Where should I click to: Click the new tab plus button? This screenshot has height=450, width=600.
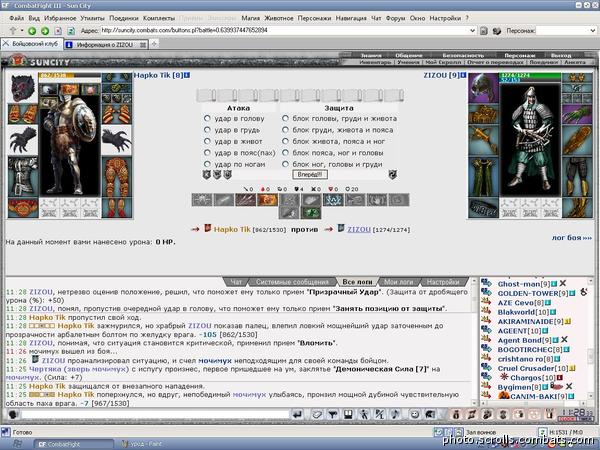coord(154,44)
